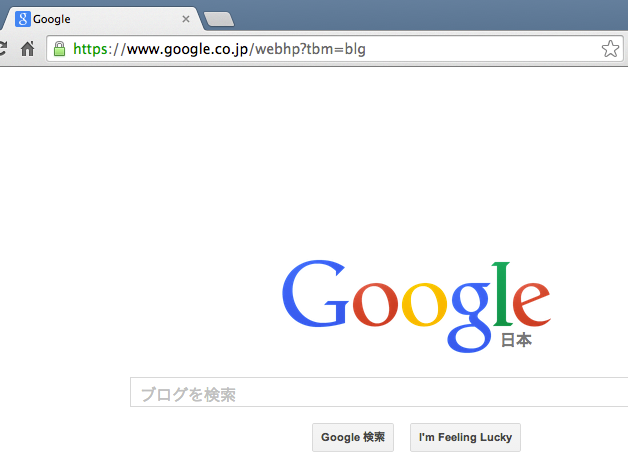
Task: Click the Google 検索 button
Action: (353, 437)
